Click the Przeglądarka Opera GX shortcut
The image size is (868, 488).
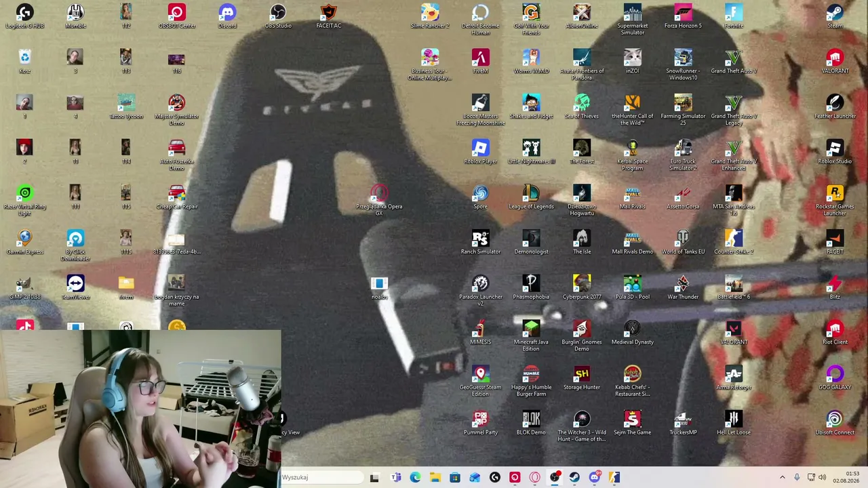coord(379,201)
